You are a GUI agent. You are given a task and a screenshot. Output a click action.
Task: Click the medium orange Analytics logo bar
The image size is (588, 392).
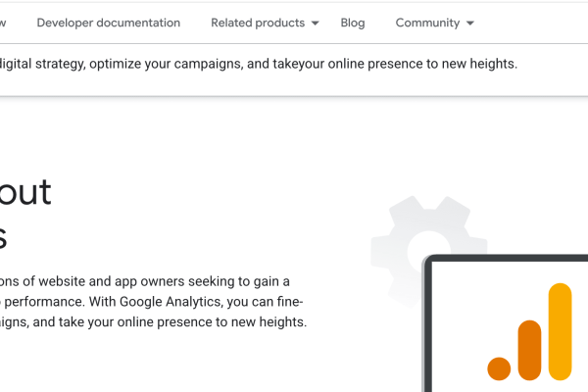[x=529, y=349]
